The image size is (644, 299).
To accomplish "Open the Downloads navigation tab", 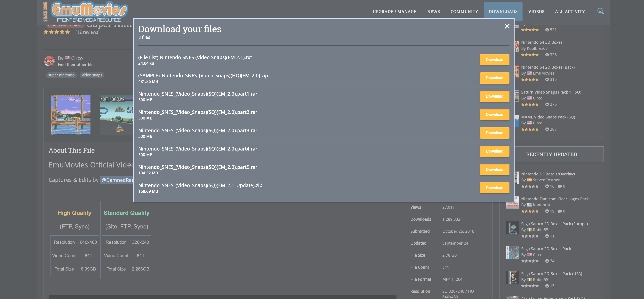I will tap(503, 12).
